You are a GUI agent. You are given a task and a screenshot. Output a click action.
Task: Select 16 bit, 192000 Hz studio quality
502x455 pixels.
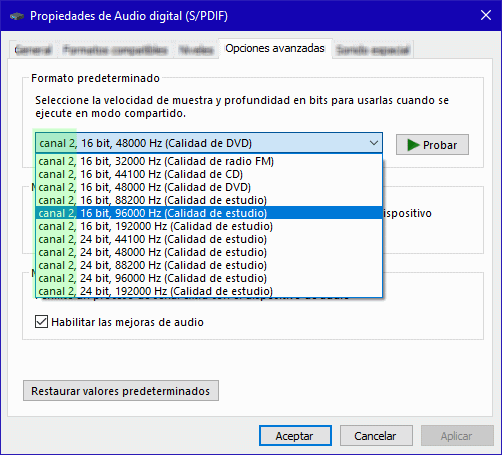point(209,226)
